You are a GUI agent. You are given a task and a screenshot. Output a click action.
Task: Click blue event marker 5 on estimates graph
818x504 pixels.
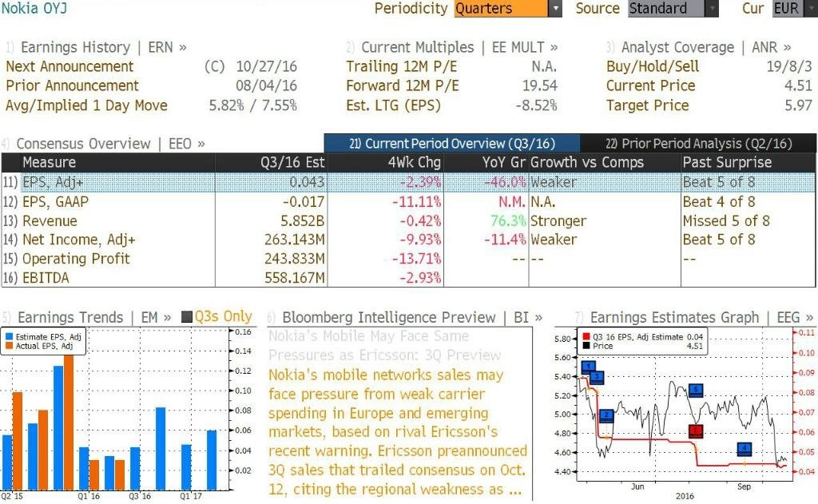click(696, 390)
